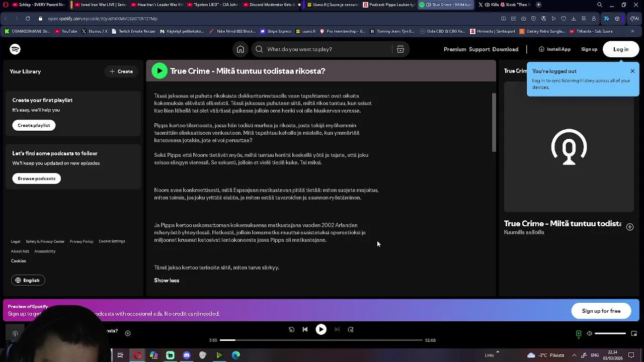644x362 pixels.
Task: Open Twitch Emote Resizer bookmark
Action: (134, 31)
